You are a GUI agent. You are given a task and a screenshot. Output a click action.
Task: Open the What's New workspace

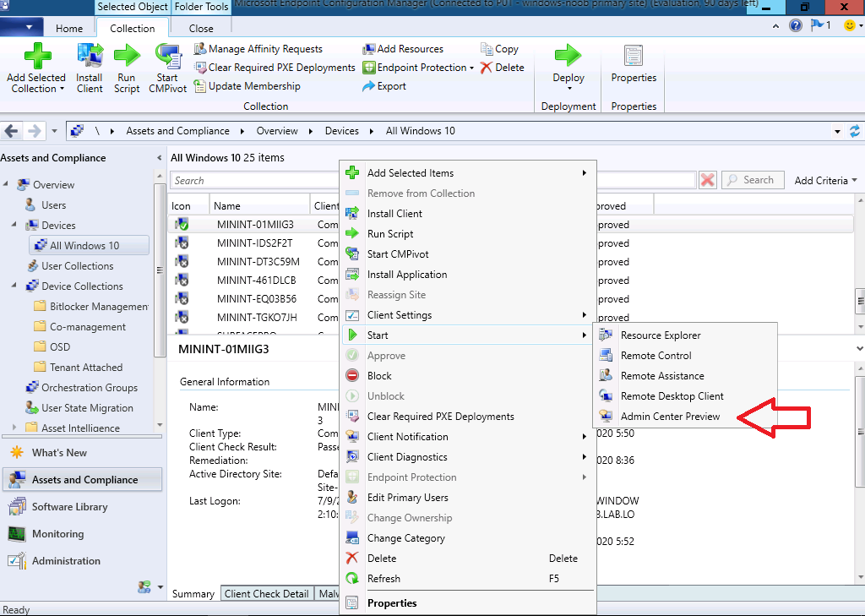click(83, 453)
